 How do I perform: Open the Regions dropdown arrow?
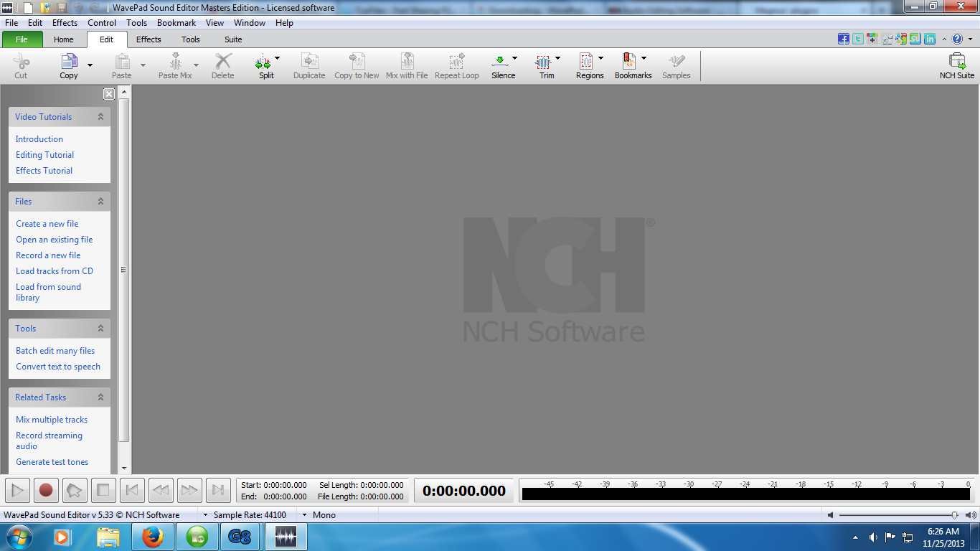pyautogui.click(x=600, y=58)
